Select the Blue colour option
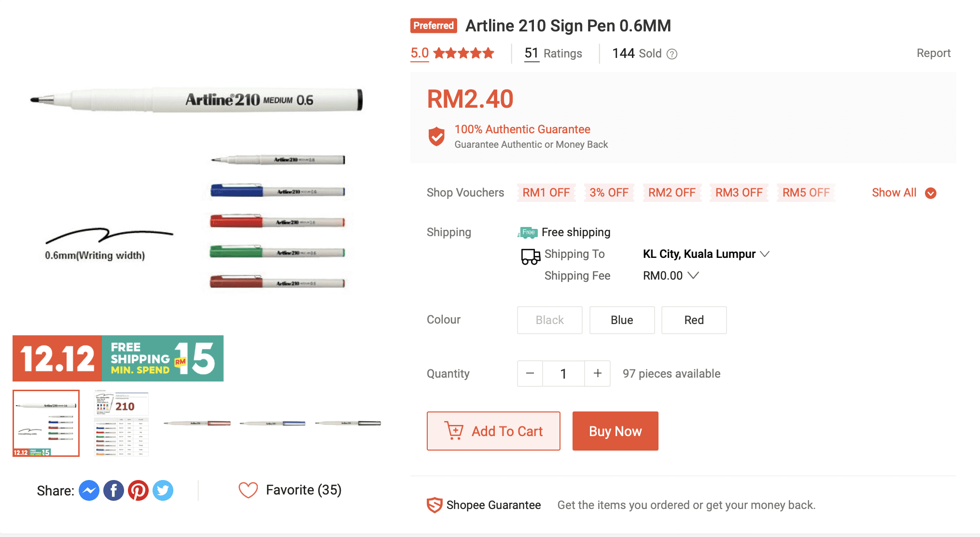The width and height of the screenshot is (980, 537). click(x=622, y=320)
